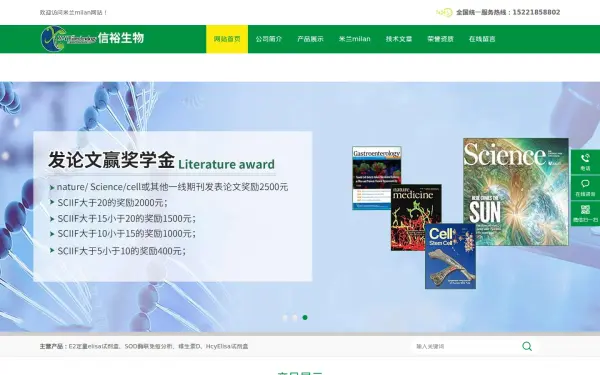
Task: Click the nature medicine journal cover
Action: tap(416, 217)
